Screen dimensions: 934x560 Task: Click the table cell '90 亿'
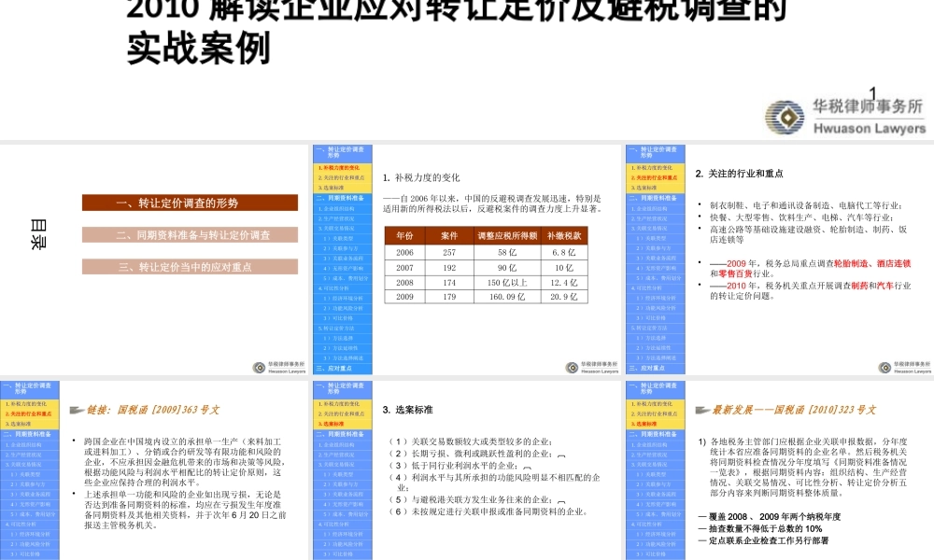coord(507,268)
